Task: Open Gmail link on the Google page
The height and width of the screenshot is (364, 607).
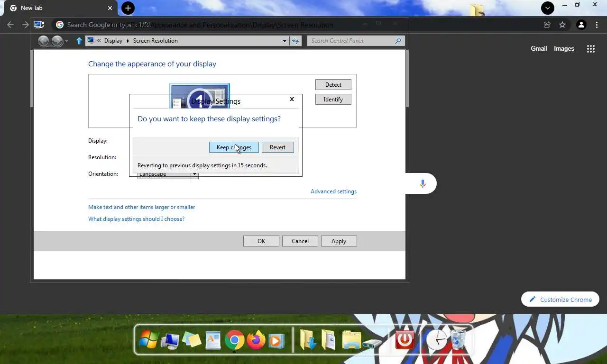Action: click(x=539, y=48)
